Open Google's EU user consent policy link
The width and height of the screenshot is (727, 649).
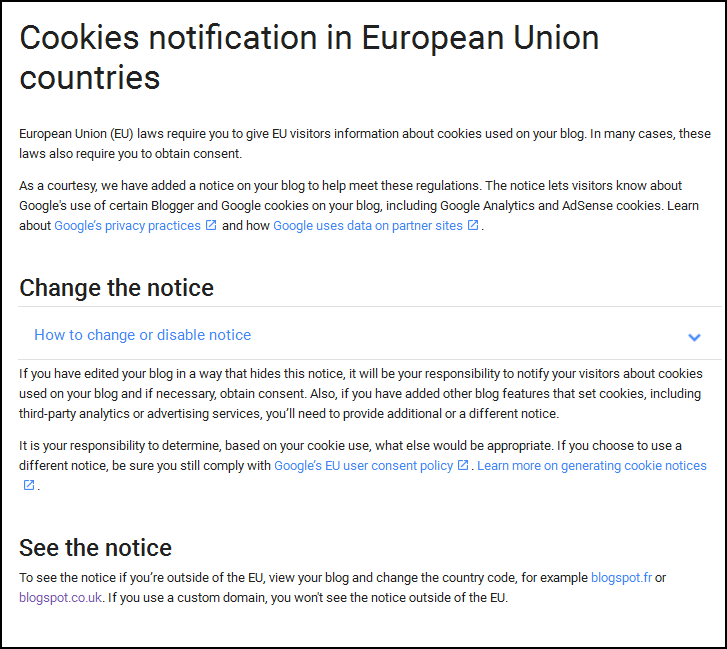coord(364,466)
